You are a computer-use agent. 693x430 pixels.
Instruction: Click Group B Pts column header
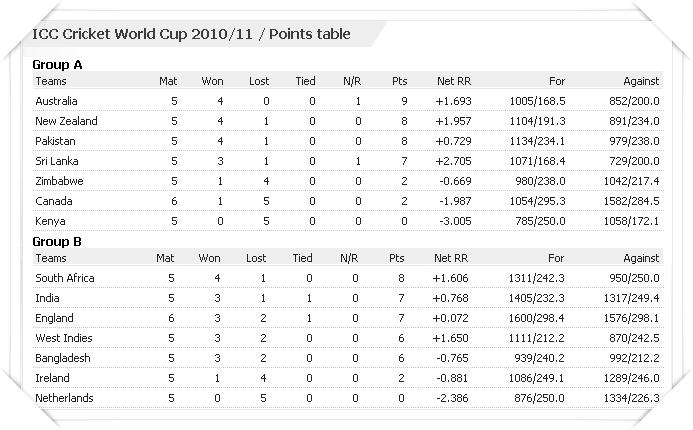(396, 258)
